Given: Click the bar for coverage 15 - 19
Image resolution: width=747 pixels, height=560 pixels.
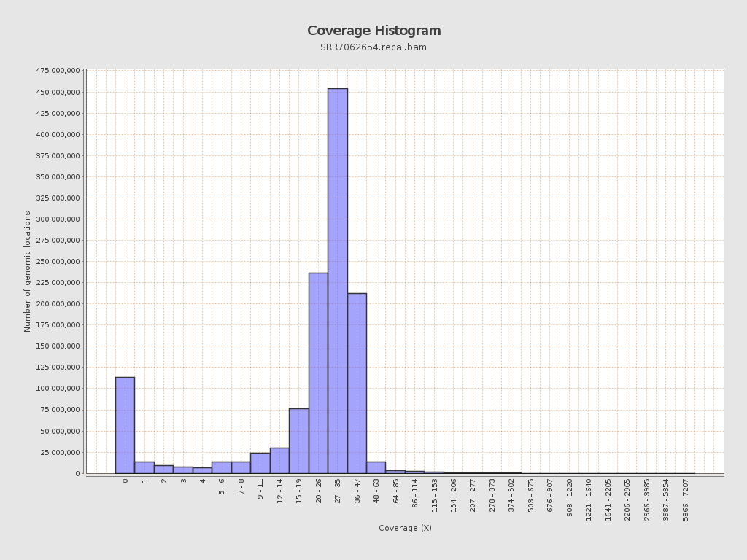Looking at the screenshot, I should pyautogui.click(x=298, y=441).
